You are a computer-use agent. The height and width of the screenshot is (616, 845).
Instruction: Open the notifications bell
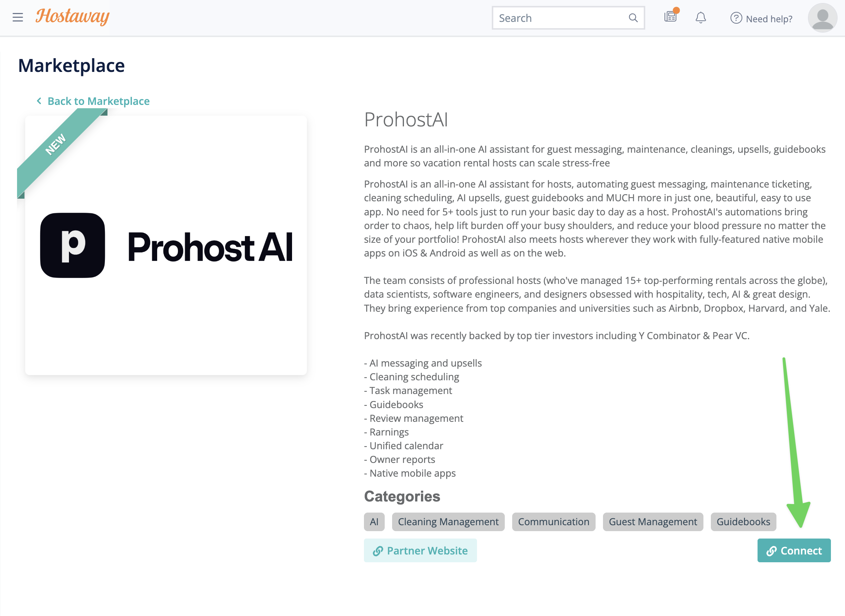pos(701,17)
